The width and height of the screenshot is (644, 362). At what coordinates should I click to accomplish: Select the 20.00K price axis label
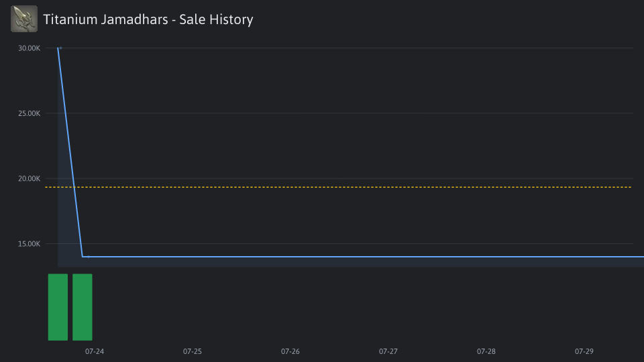tap(29, 178)
